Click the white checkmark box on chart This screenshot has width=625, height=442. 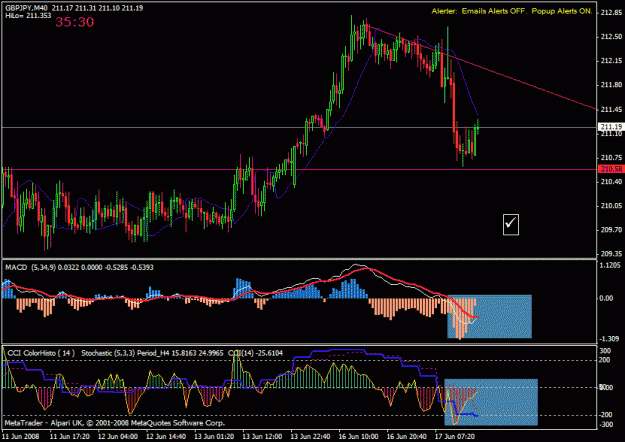pos(511,224)
